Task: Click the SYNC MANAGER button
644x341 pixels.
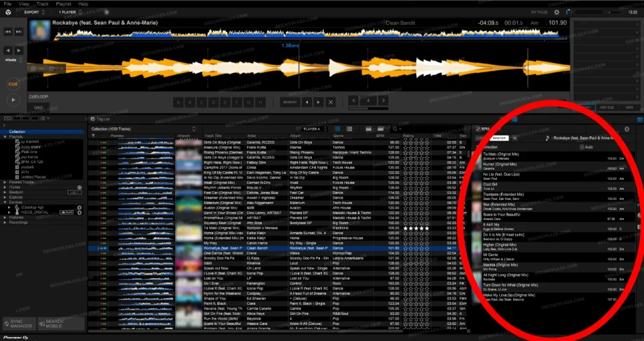Action: click(x=19, y=324)
